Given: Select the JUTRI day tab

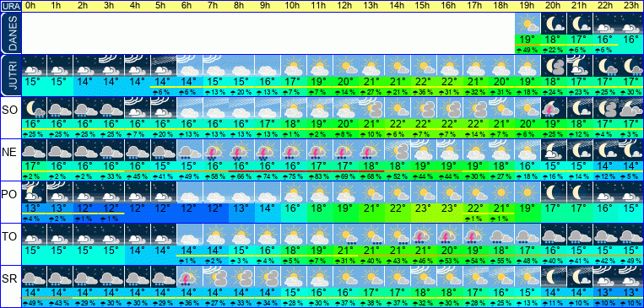Looking at the screenshot, I should 10,75.
